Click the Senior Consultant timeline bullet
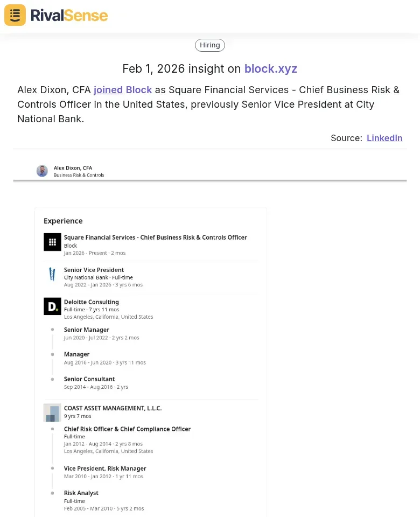Viewport: 420px width, 517px height. [52, 379]
